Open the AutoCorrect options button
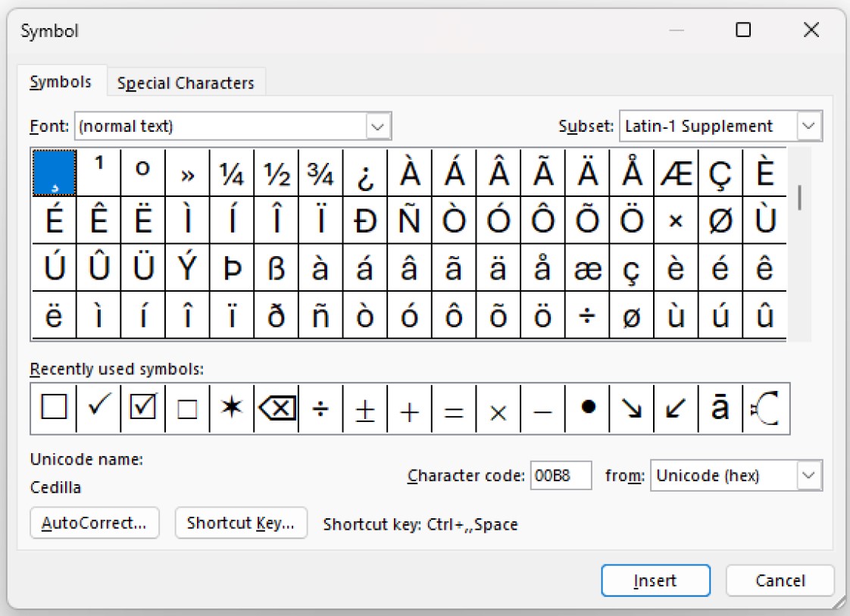 click(95, 524)
